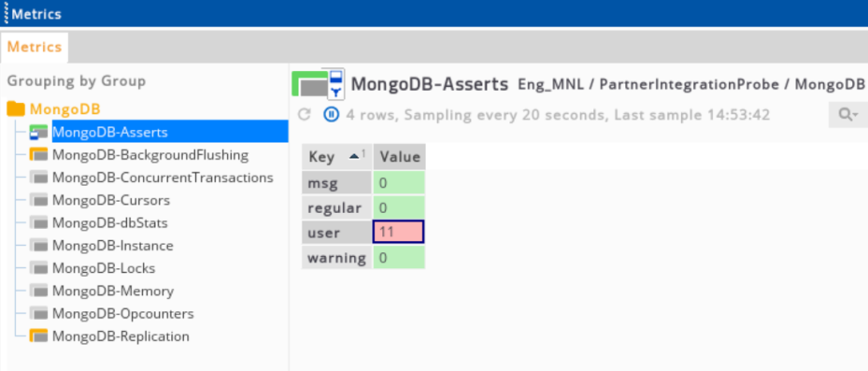Open the MongoDB-Opcounters tree entry

point(123,314)
